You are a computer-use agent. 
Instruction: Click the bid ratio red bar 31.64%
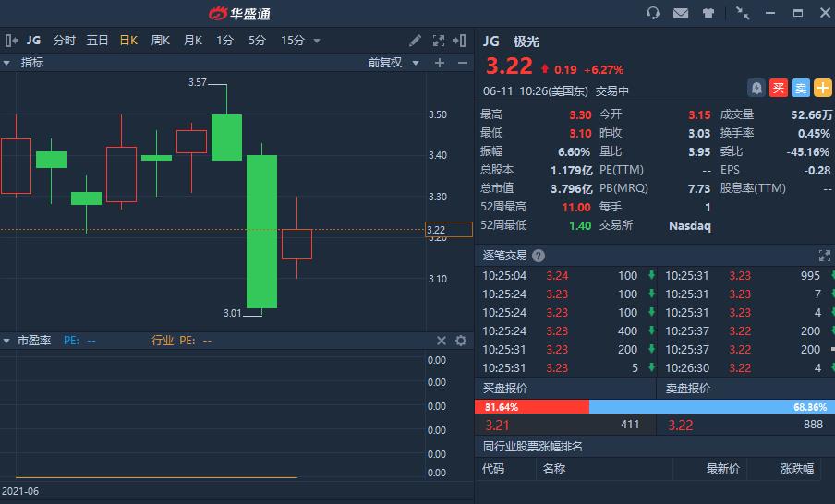tap(532, 407)
